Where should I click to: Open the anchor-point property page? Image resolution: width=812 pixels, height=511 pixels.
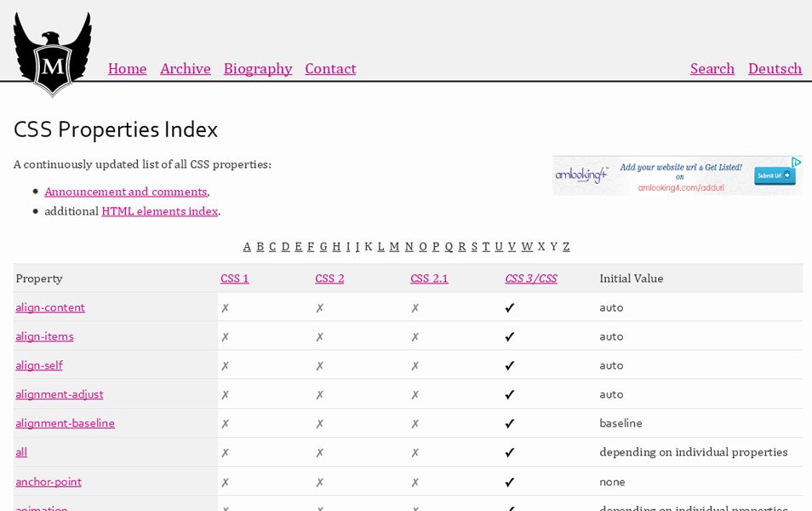pyautogui.click(x=48, y=481)
